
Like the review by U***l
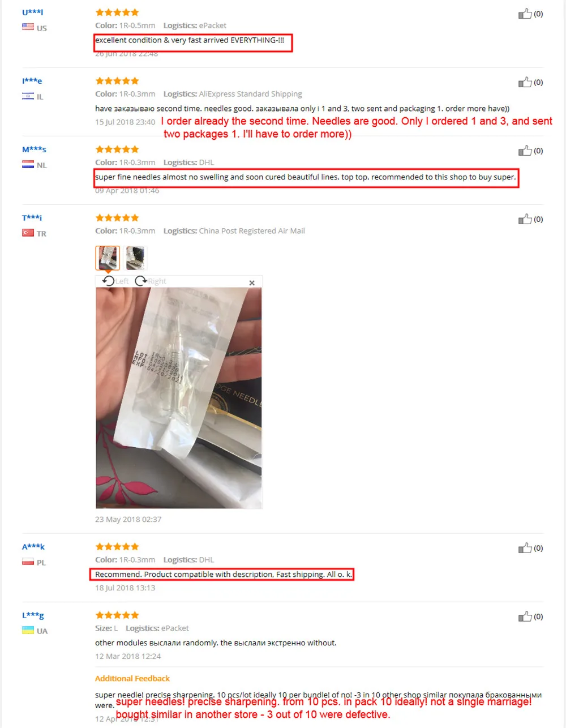pyautogui.click(x=525, y=14)
